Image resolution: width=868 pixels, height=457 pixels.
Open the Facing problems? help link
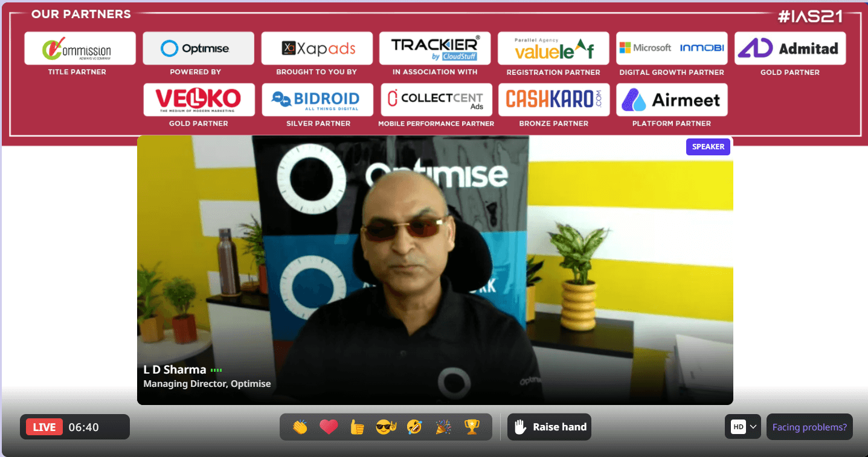tap(809, 427)
